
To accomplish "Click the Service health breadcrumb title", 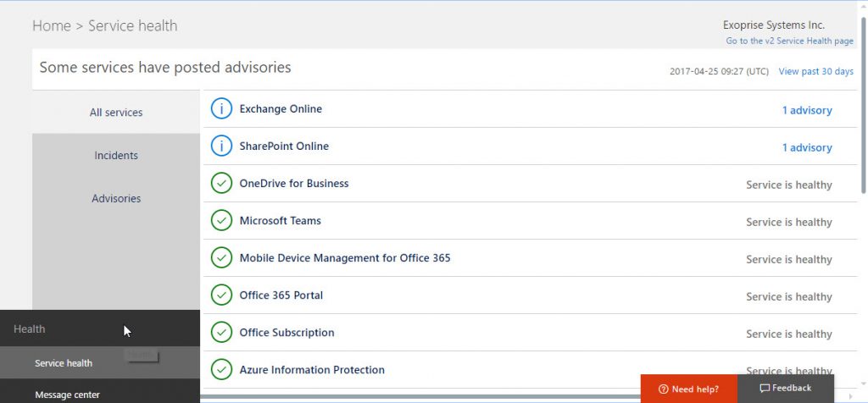I will pos(133,26).
